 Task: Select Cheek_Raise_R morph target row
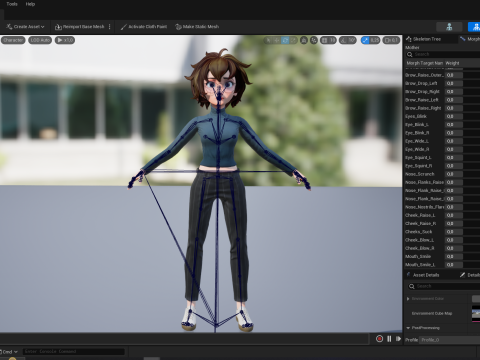tap(442, 223)
